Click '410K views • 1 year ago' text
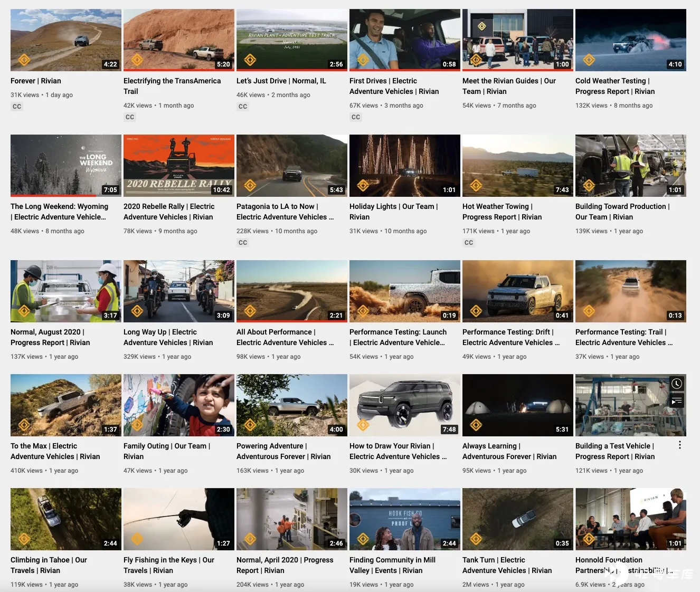This screenshot has height=592, width=700. pyautogui.click(x=44, y=471)
